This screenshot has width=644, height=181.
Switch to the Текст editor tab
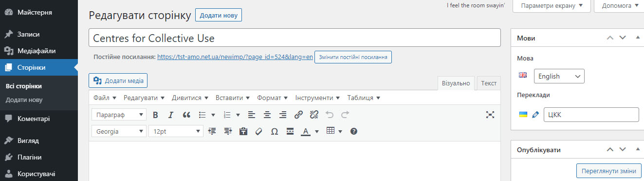point(489,83)
